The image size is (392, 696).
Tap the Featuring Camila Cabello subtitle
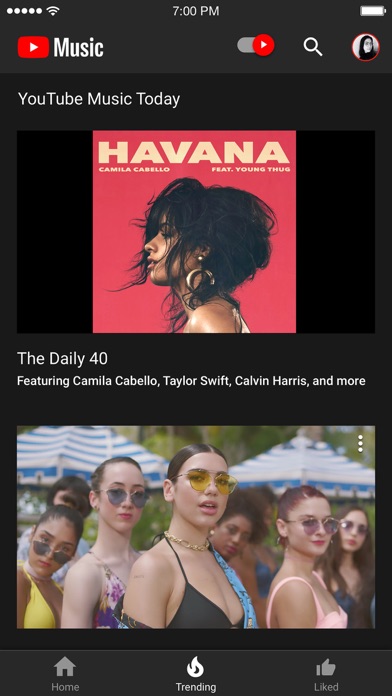(191, 381)
